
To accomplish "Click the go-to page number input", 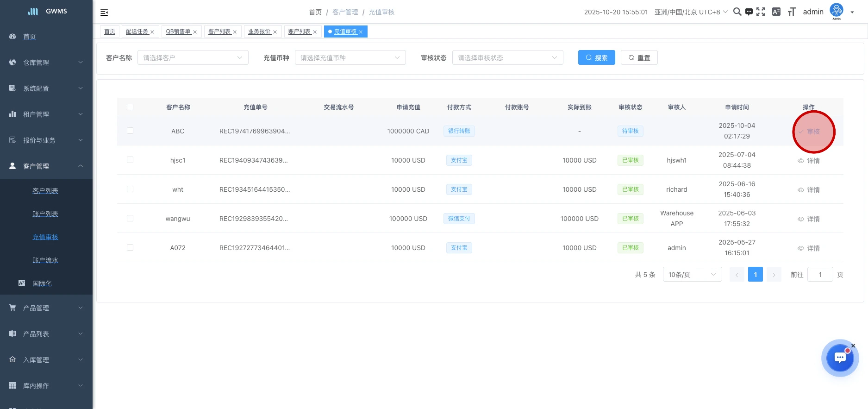I will click(820, 275).
